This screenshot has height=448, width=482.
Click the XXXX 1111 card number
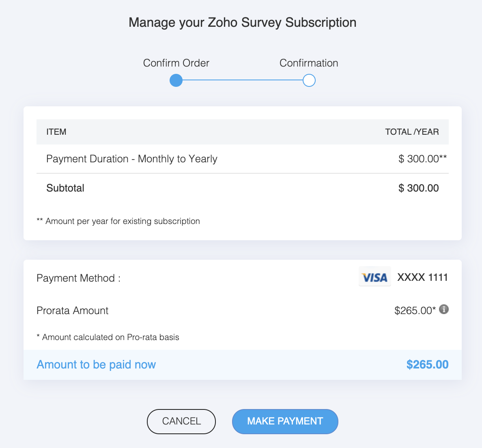tap(422, 277)
